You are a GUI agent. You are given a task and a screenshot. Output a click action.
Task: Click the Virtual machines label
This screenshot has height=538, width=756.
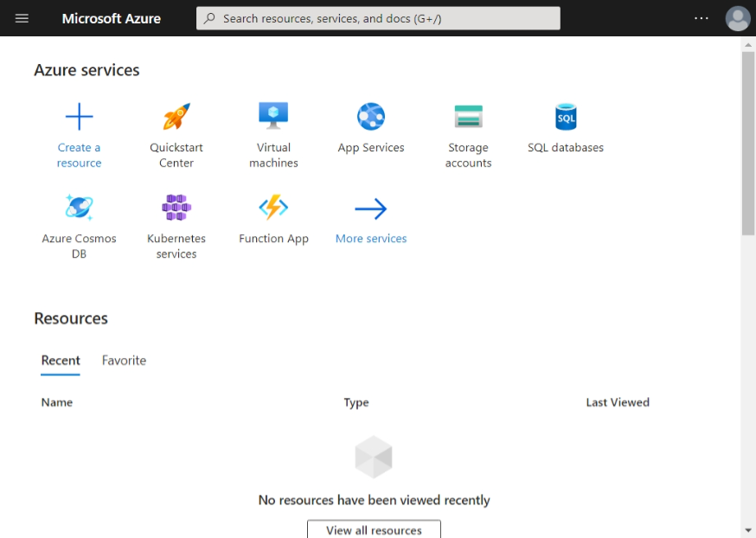coord(273,155)
